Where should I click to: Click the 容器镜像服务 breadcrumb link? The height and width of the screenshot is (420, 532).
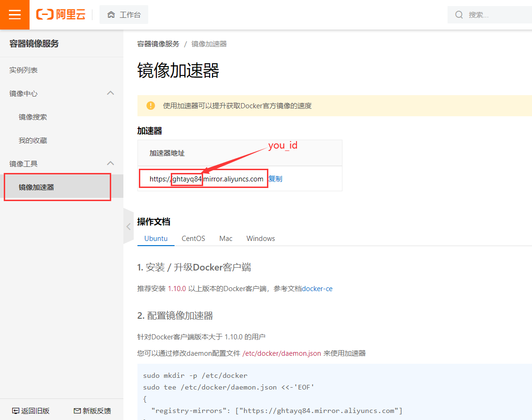[x=158, y=44]
